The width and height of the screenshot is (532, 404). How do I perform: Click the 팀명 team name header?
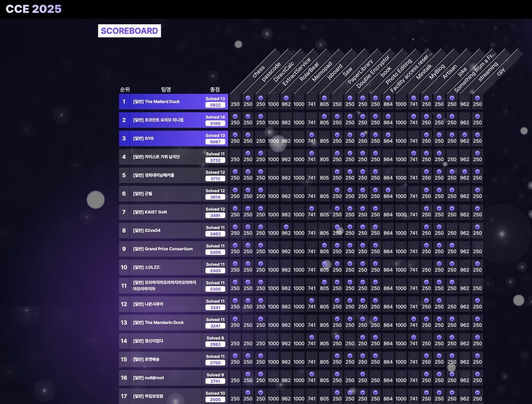point(166,89)
